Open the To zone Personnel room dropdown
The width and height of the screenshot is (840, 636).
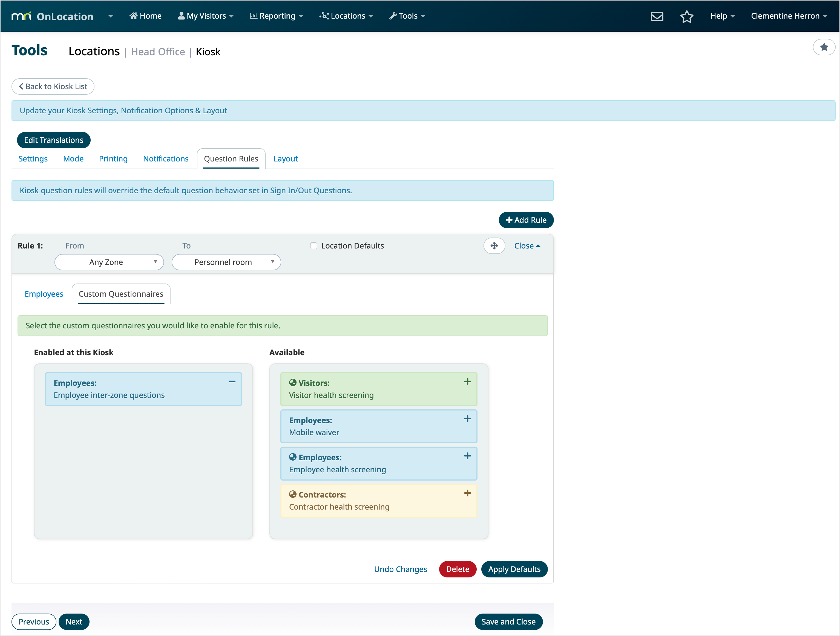point(226,262)
